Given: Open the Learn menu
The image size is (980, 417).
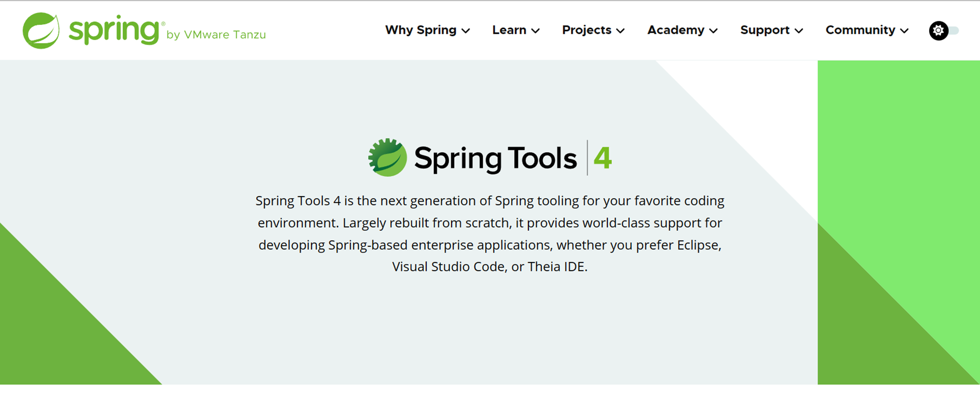Looking at the screenshot, I should click(509, 30).
